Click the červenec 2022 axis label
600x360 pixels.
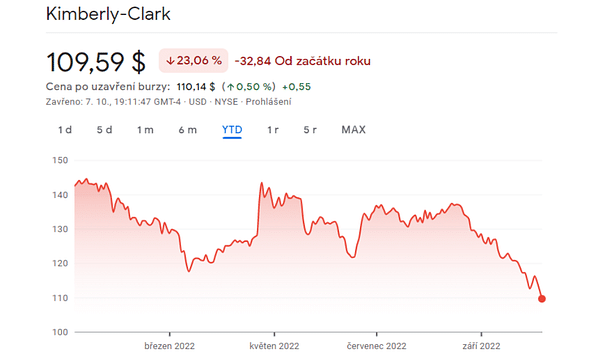377,346
